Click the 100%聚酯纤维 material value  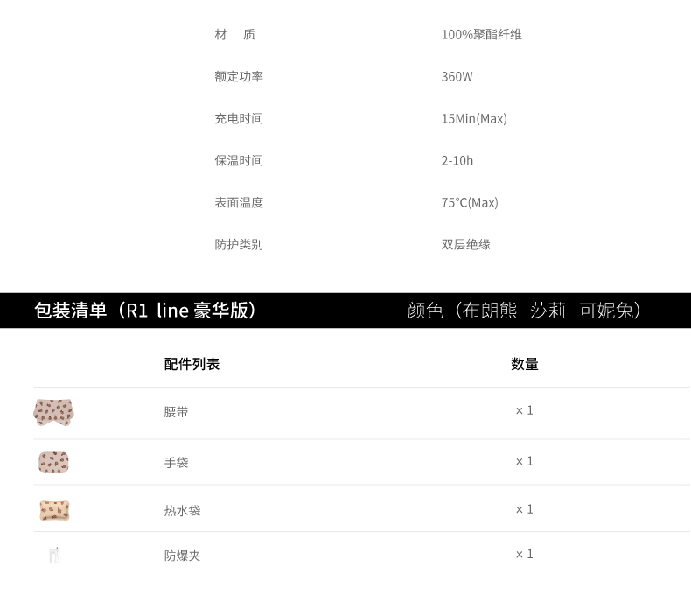[x=481, y=35]
